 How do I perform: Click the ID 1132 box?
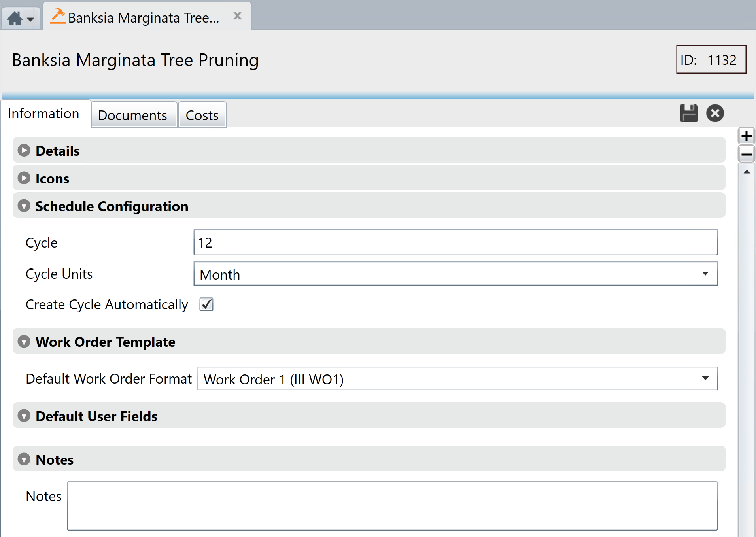pyautogui.click(x=711, y=59)
